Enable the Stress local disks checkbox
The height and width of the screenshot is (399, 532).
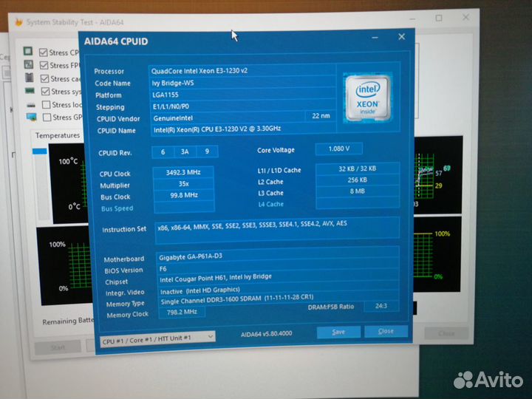pos(46,104)
